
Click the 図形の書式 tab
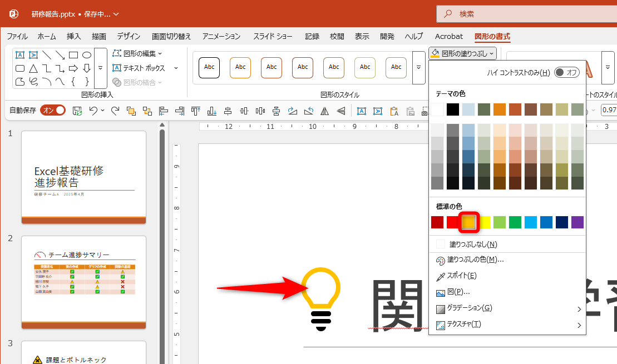(x=492, y=36)
